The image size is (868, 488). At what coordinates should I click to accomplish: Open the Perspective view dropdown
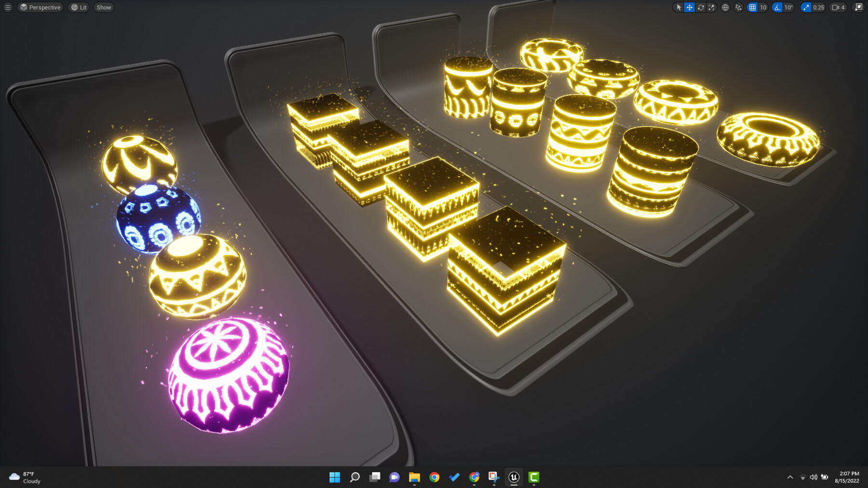[40, 7]
